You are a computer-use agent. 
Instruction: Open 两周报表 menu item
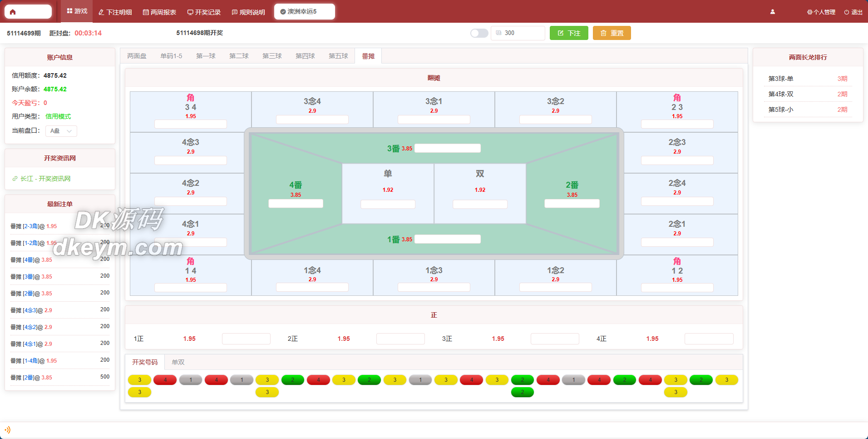click(x=159, y=12)
